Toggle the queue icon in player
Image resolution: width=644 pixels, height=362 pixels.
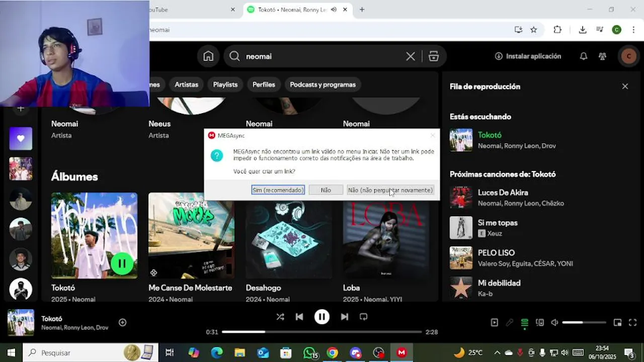525,323
